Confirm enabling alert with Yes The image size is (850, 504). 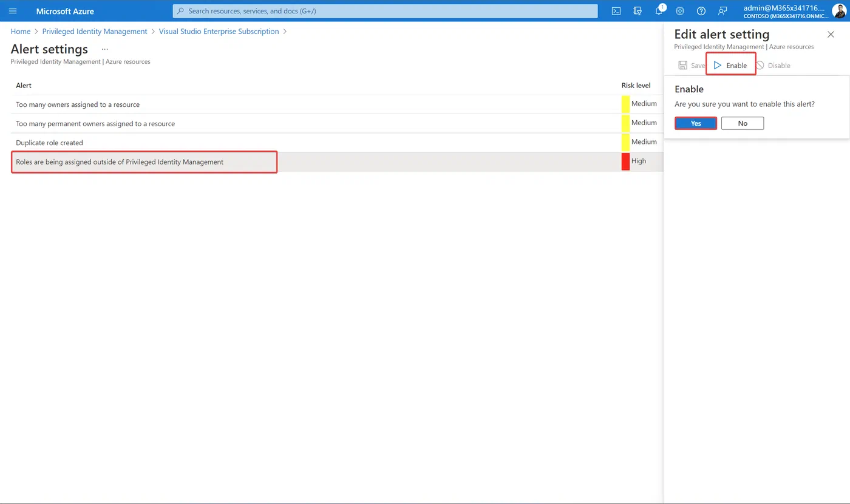coord(696,123)
